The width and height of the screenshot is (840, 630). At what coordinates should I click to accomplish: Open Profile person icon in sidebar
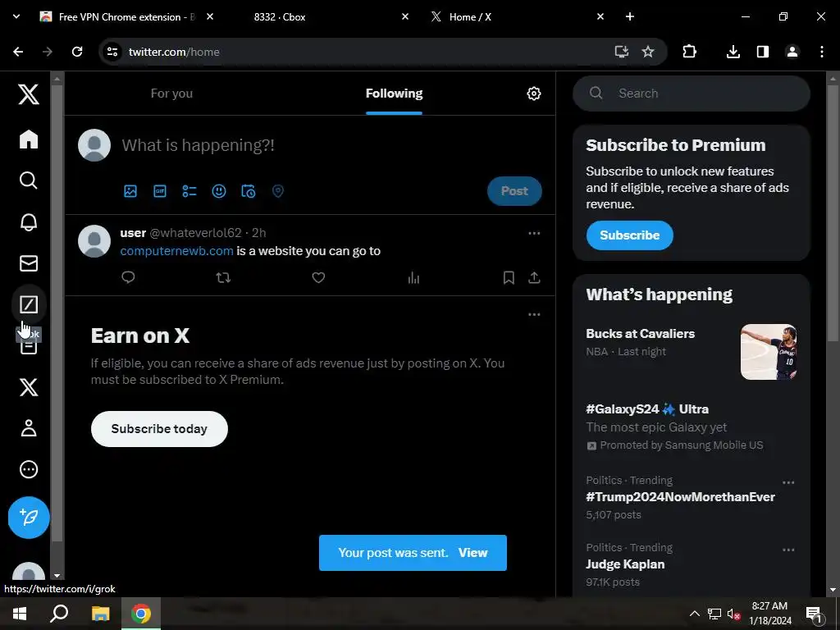pos(29,428)
